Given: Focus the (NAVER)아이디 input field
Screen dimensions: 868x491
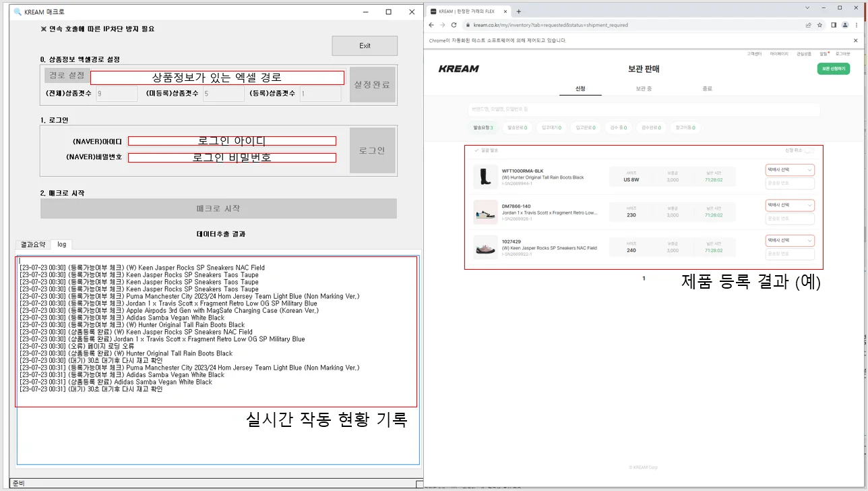Looking at the screenshot, I should pyautogui.click(x=232, y=141).
